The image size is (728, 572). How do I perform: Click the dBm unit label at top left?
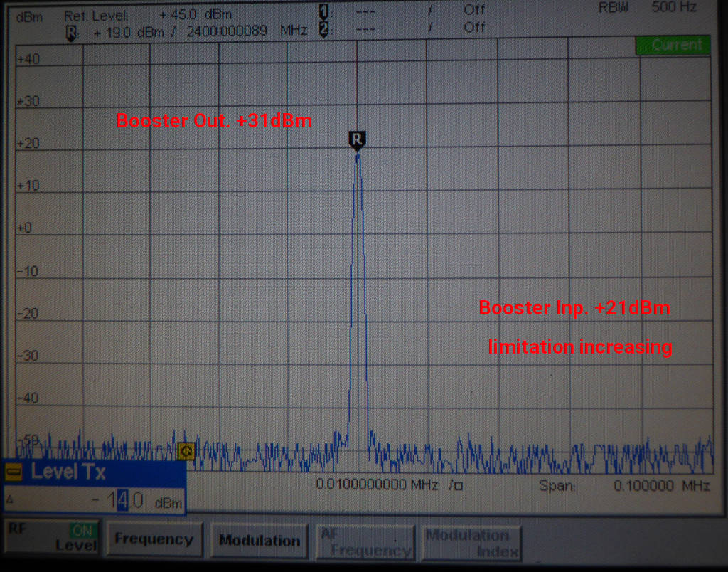point(28,18)
